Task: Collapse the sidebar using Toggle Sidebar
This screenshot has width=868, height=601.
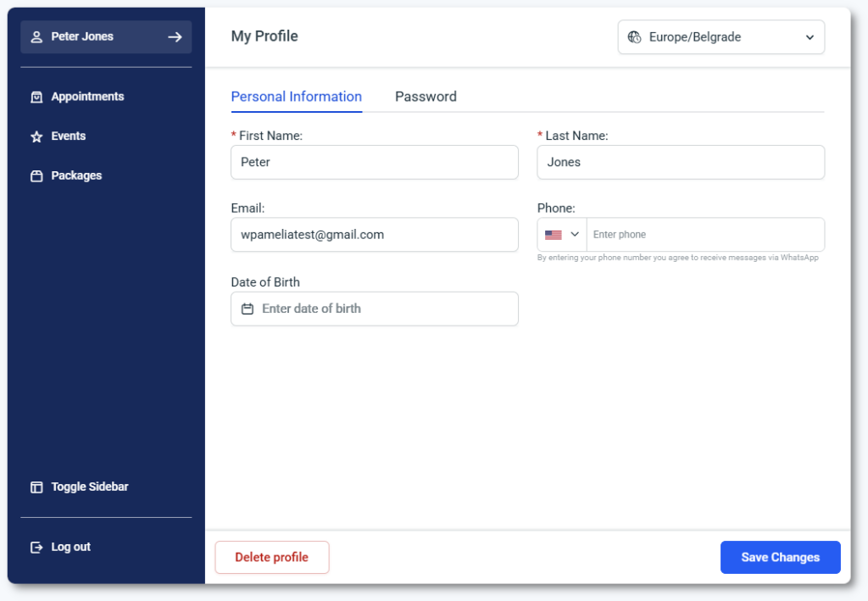Action: [x=89, y=487]
